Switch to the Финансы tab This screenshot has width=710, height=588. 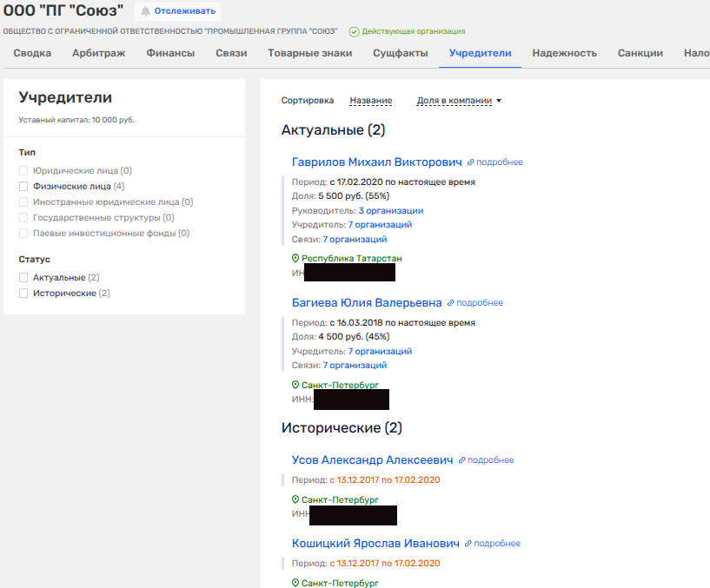(x=170, y=53)
